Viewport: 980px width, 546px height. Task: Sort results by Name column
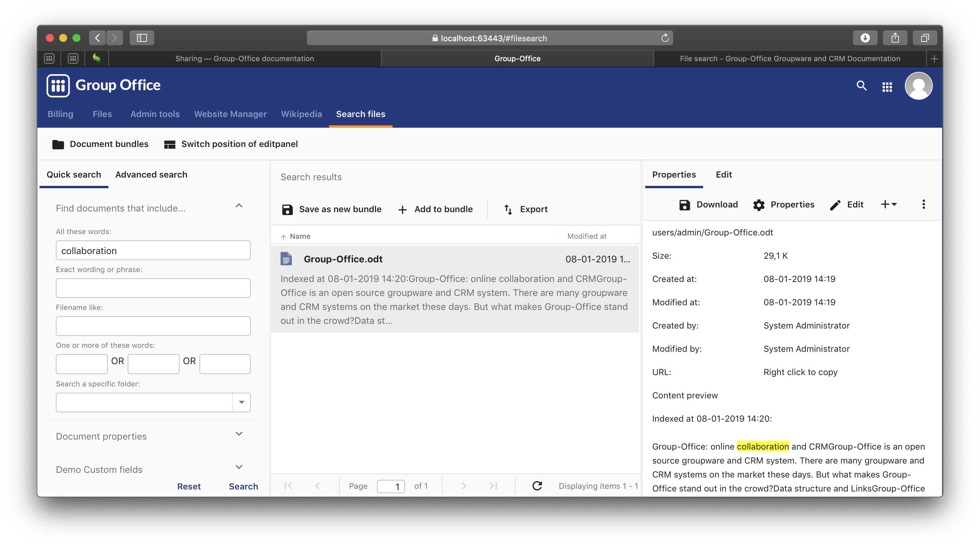[x=300, y=236]
